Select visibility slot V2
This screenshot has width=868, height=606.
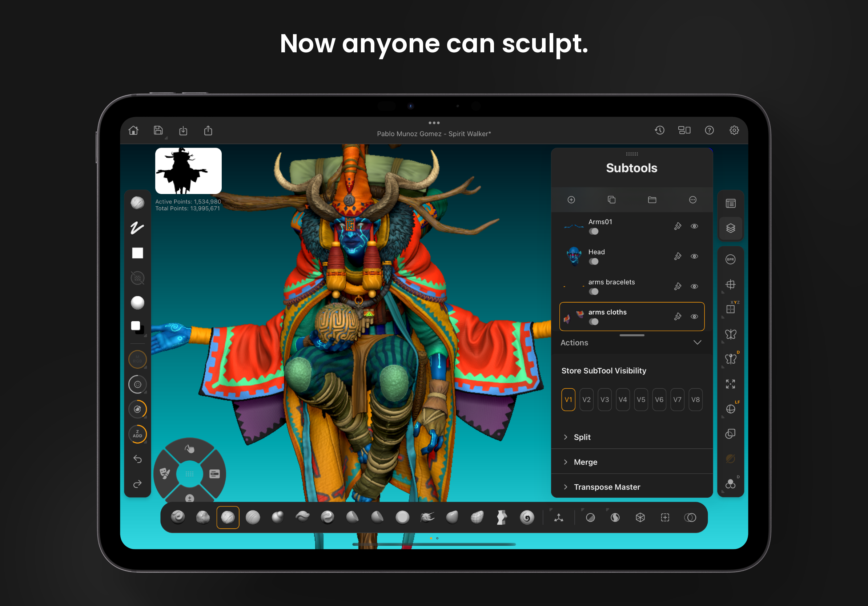point(586,399)
